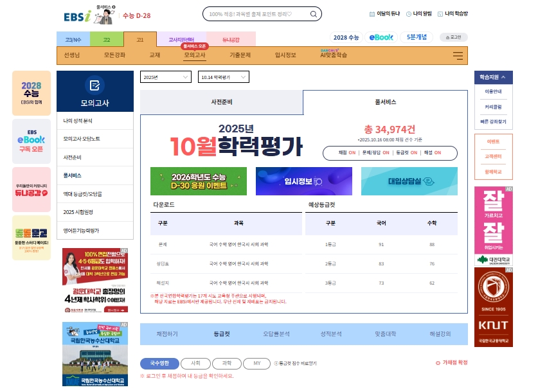Click the eBook pill button
Viewport: 538px width, 392px height.
coord(381,37)
